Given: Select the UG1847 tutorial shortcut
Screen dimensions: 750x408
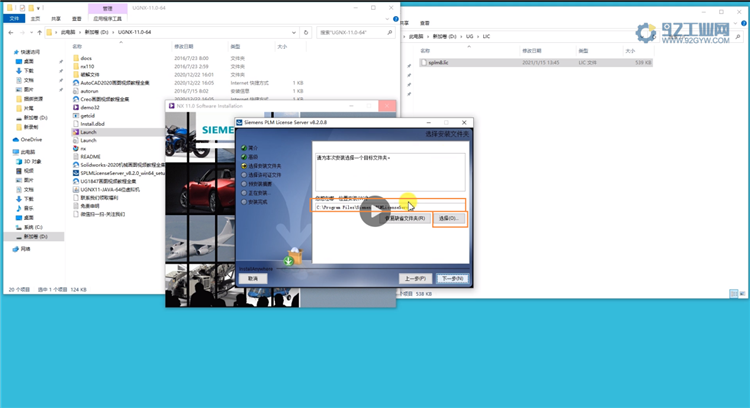Looking at the screenshot, I should (x=108, y=181).
